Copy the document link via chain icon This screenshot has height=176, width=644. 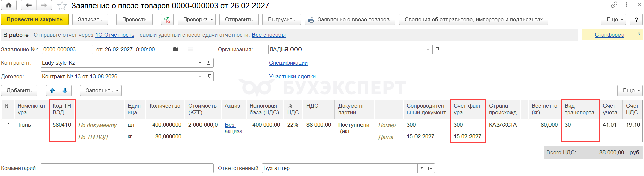tap(614, 5)
